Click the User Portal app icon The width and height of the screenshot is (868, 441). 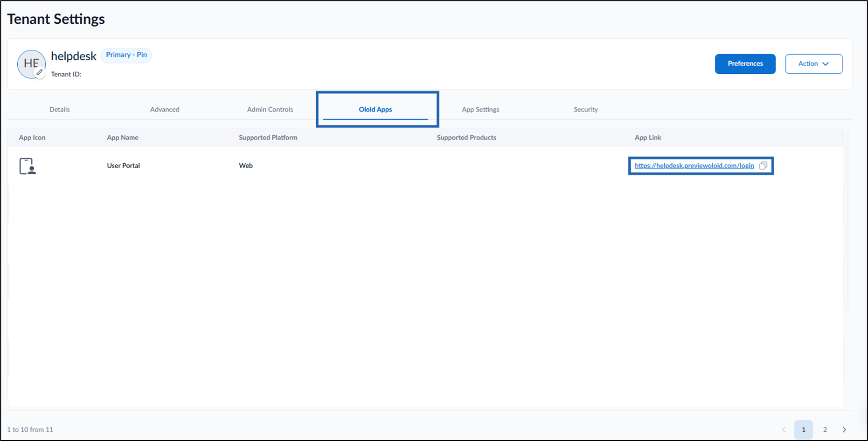coord(28,166)
